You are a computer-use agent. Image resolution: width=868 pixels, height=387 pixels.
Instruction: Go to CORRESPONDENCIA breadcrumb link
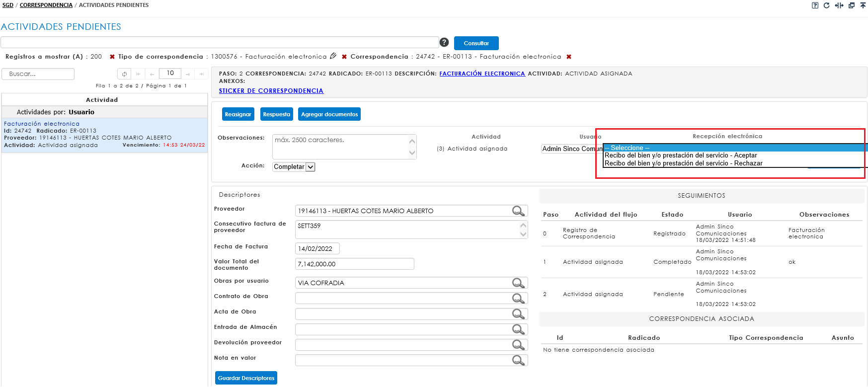tap(46, 5)
